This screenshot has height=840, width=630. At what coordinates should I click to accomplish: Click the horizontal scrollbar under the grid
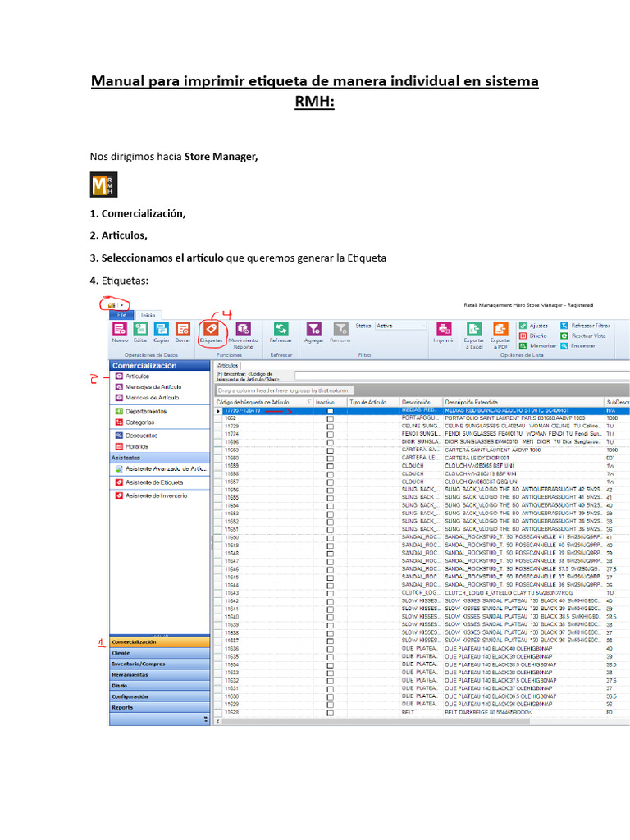pyautogui.click(x=375, y=721)
